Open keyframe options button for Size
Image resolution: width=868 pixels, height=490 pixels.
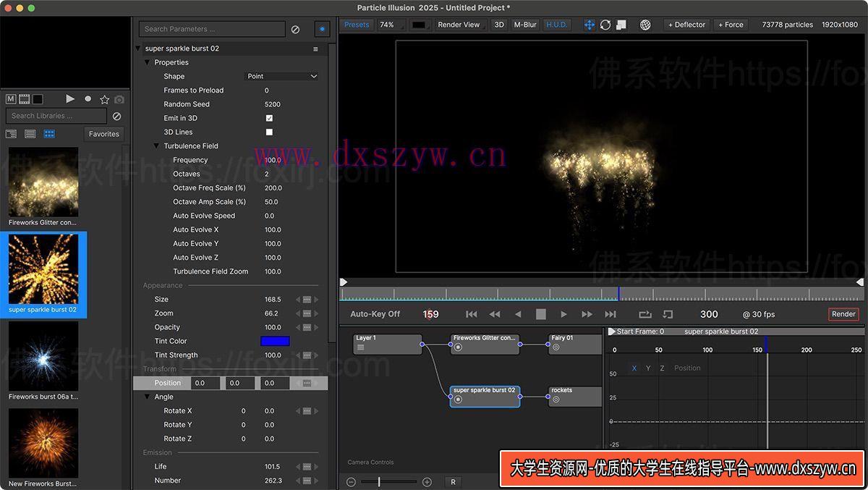tap(307, 300)
